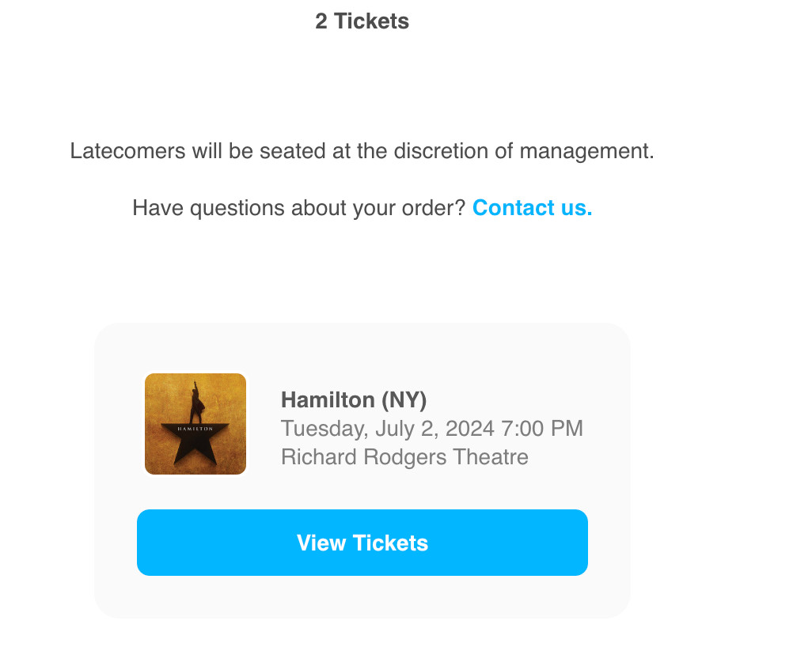This screenshot has height=647, width=812.
Task: Tap the gray event summary panel
Action: coord(362,469)
